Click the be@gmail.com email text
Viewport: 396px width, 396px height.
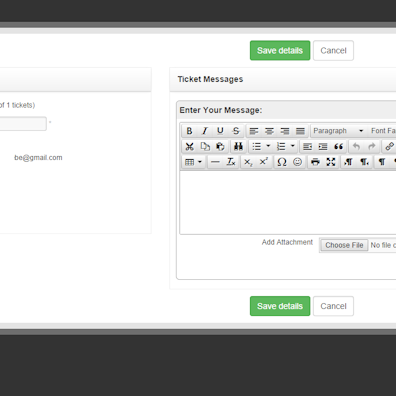[38, 158]
